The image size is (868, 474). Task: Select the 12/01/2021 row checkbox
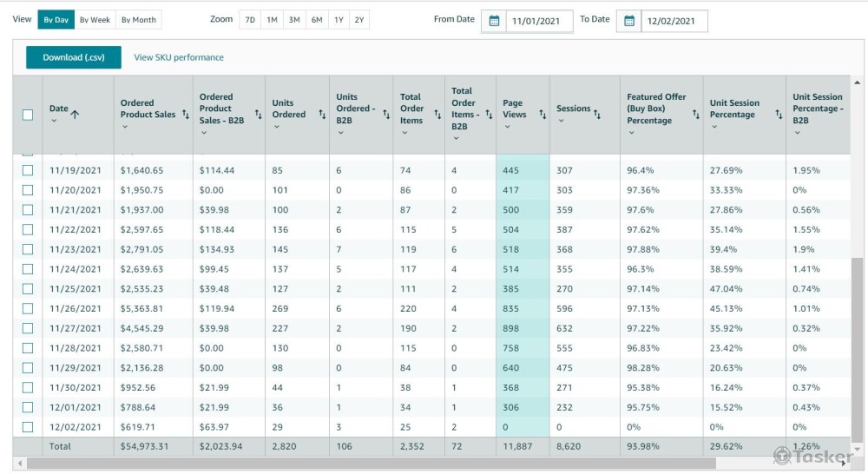coord(28,407)
